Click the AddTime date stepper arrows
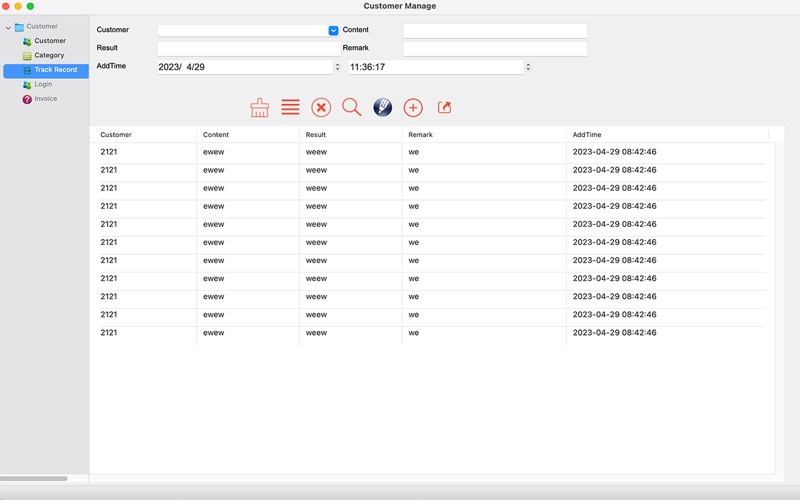The height and width of the screenshot is (500, 800). tap(336, 67)
